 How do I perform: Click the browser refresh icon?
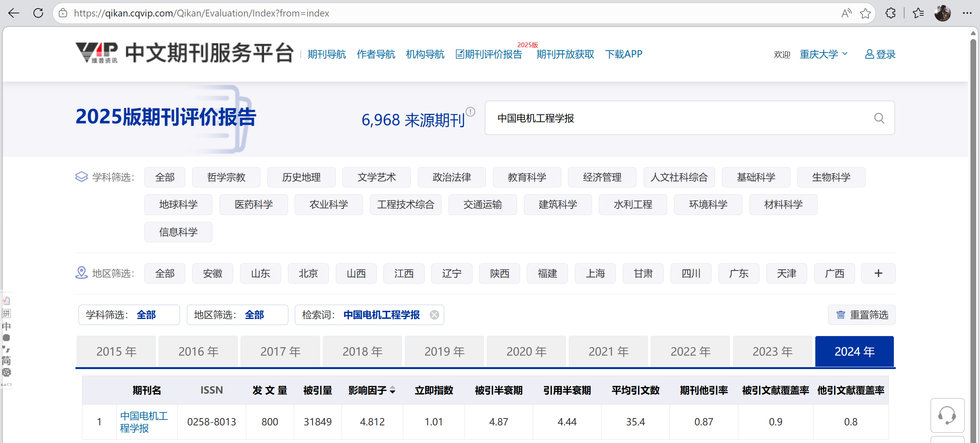38,13
